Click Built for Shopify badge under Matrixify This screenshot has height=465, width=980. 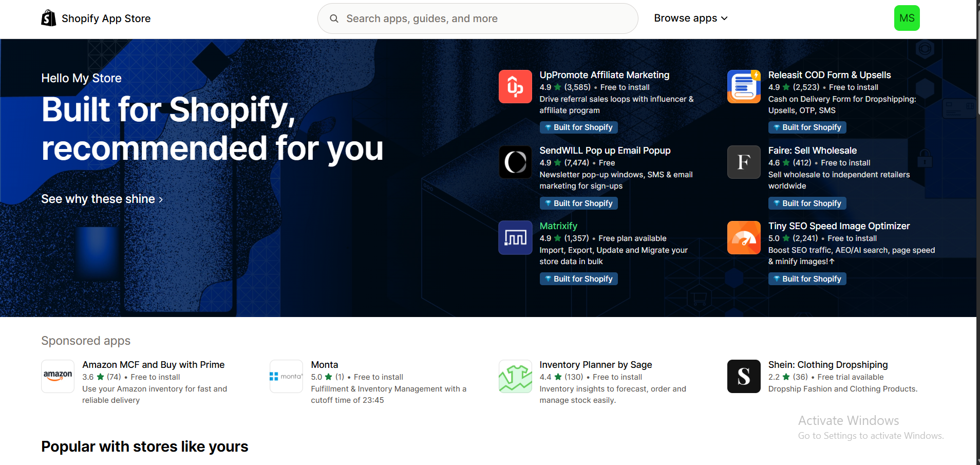(x=579, y=278)
